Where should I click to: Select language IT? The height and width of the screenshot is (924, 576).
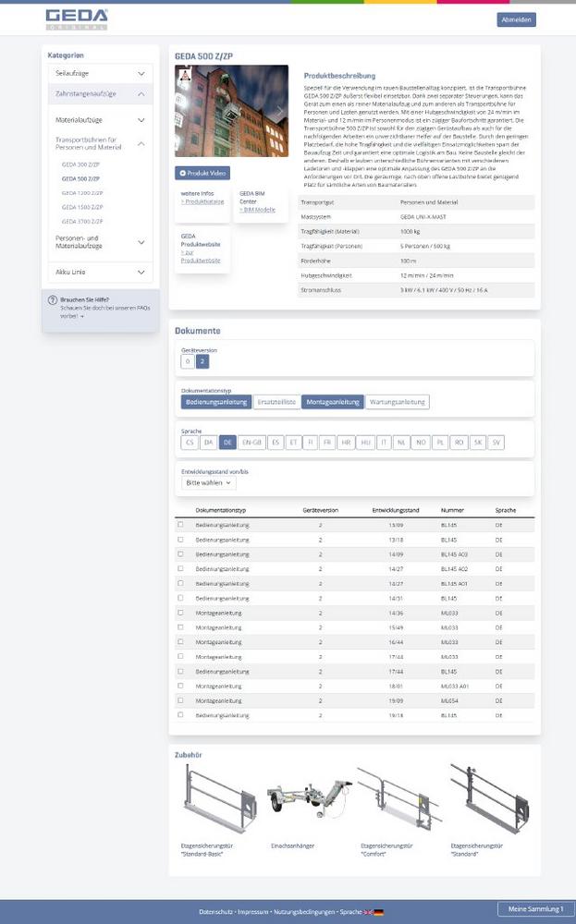384,443
